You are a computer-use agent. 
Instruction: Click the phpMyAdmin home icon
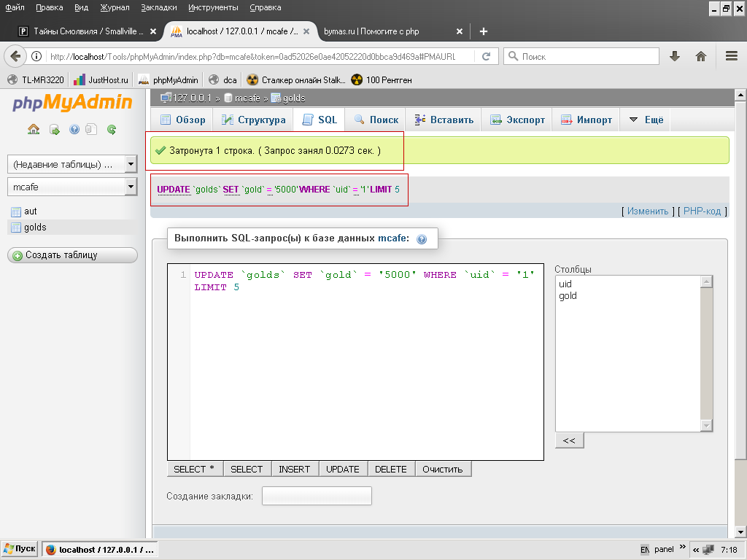coord(34,130)
